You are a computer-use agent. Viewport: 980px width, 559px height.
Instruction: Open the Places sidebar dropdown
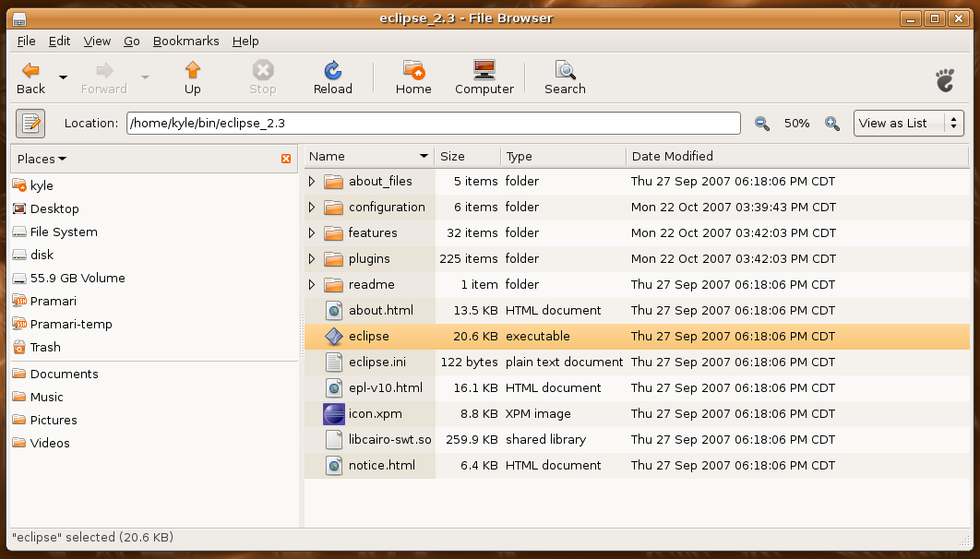[42, 159]
